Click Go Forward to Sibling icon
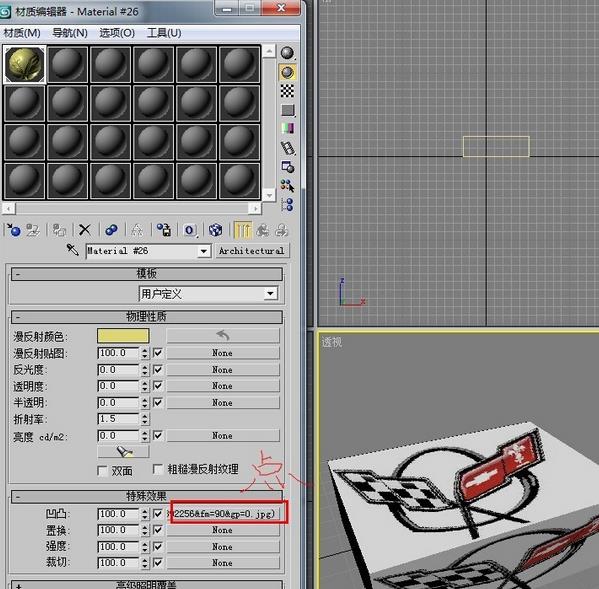 (x=282, y=230)
